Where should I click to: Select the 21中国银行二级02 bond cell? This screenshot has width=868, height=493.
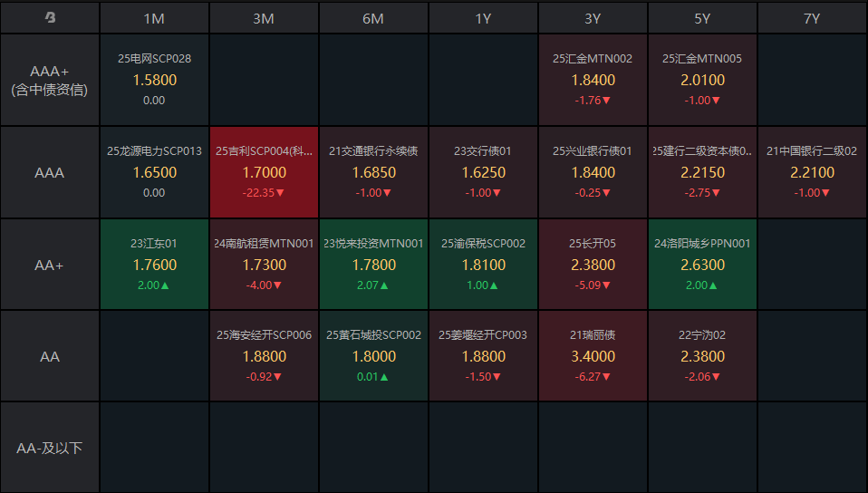812,172
